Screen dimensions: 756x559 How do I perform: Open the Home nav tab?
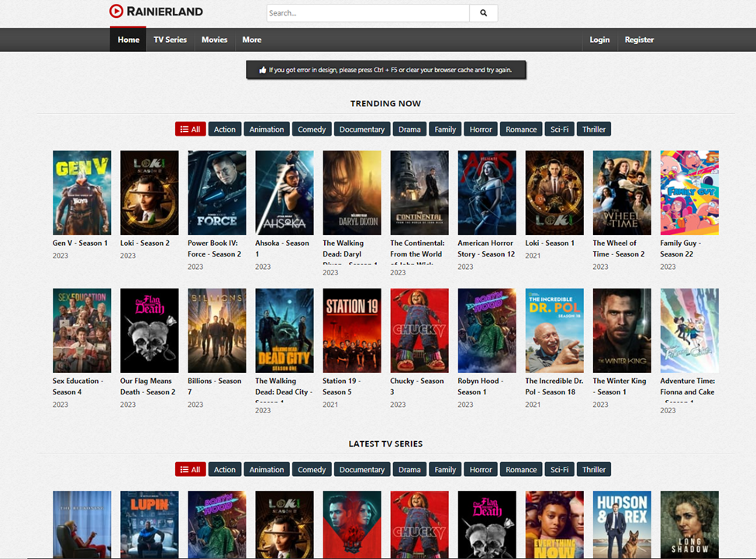[x=128, y=40]
